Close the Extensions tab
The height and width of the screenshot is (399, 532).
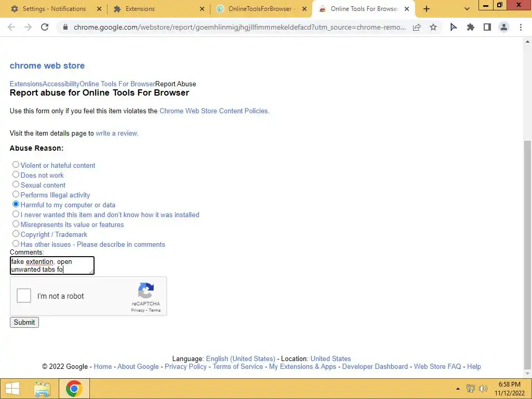tap(202, 9)
